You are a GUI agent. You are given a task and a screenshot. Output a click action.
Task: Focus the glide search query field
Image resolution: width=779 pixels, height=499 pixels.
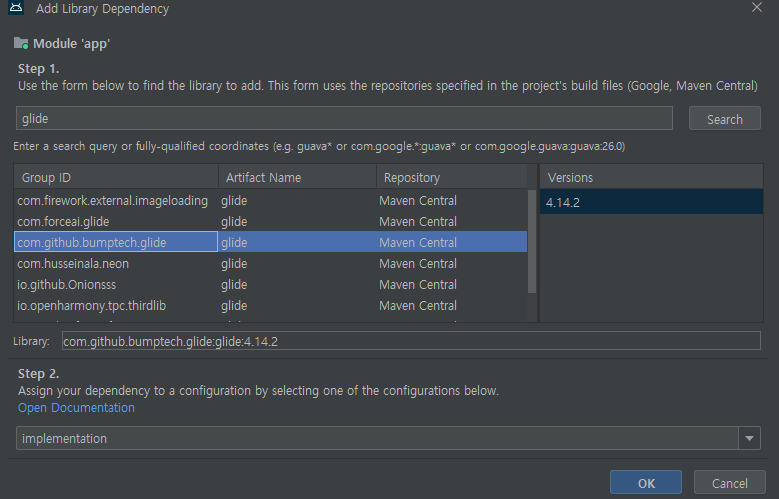click(x=344, y=118)
